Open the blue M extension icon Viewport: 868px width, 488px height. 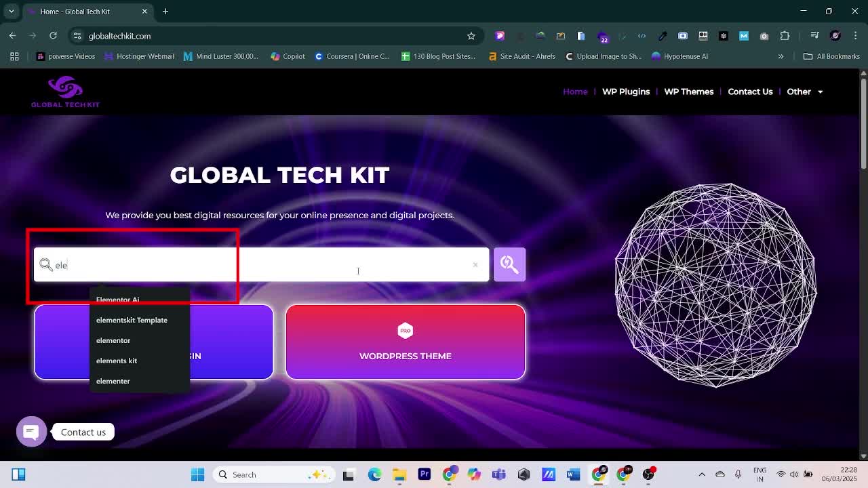pyautogui.click(x=744, y=36)
